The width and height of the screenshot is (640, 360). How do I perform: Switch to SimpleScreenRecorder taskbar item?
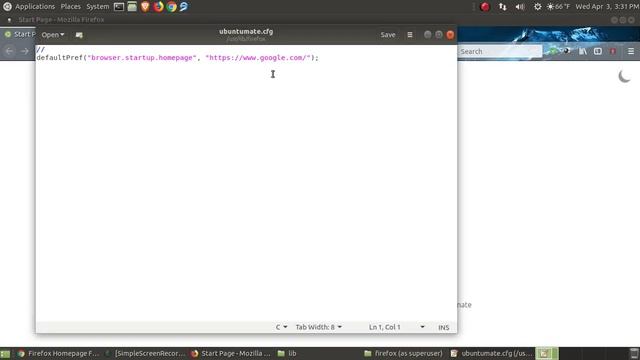coord(145,353)
